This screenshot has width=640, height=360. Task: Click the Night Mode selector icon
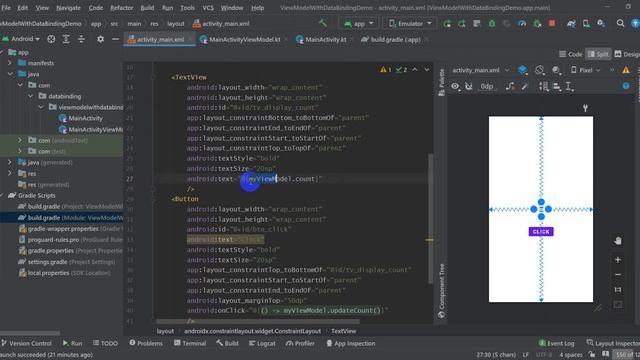point(556,70)
